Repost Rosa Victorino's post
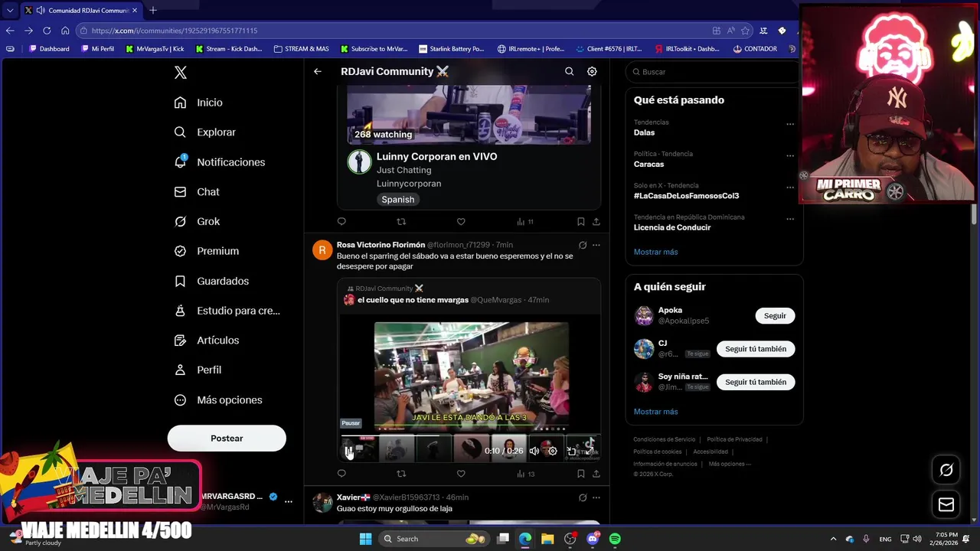The image size is (980, 551). tap(401, 474)
